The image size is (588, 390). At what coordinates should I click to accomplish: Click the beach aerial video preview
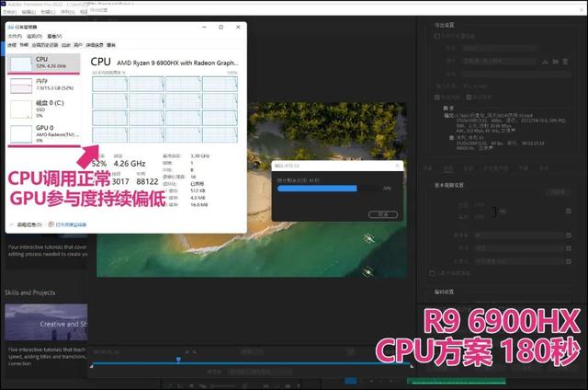pyautogui.click(x=252, y=189)
